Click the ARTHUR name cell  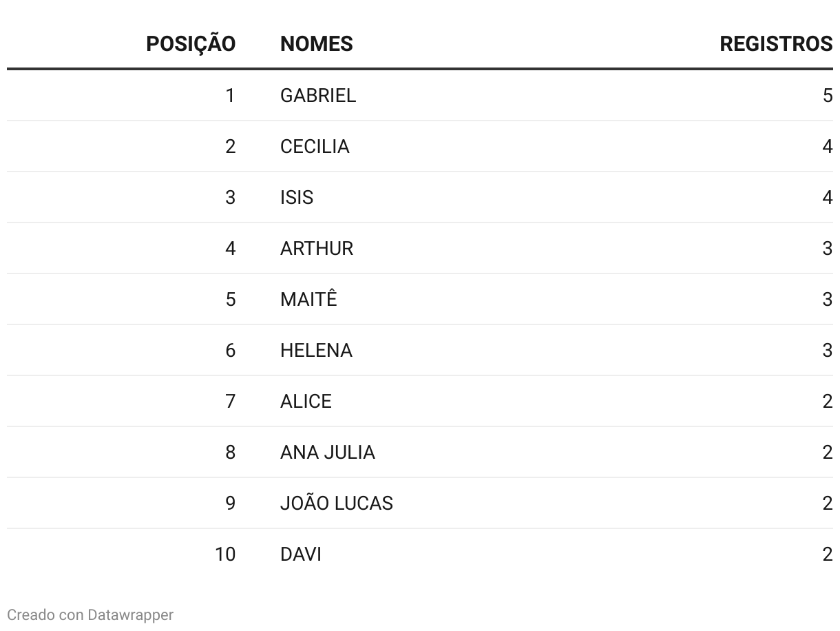[317, 248]
